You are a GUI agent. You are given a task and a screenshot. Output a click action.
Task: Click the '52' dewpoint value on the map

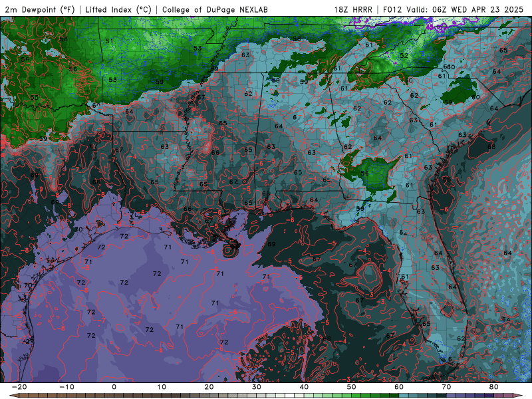point(404,55)
